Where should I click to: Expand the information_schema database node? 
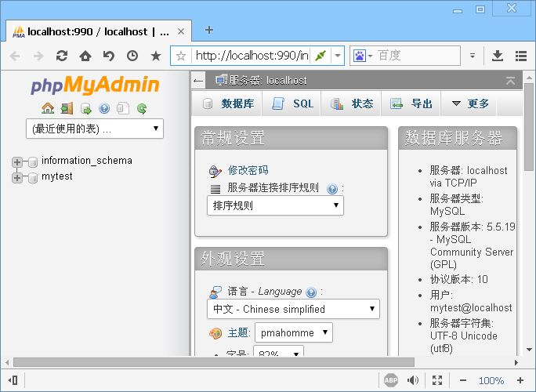pos(16,162)
